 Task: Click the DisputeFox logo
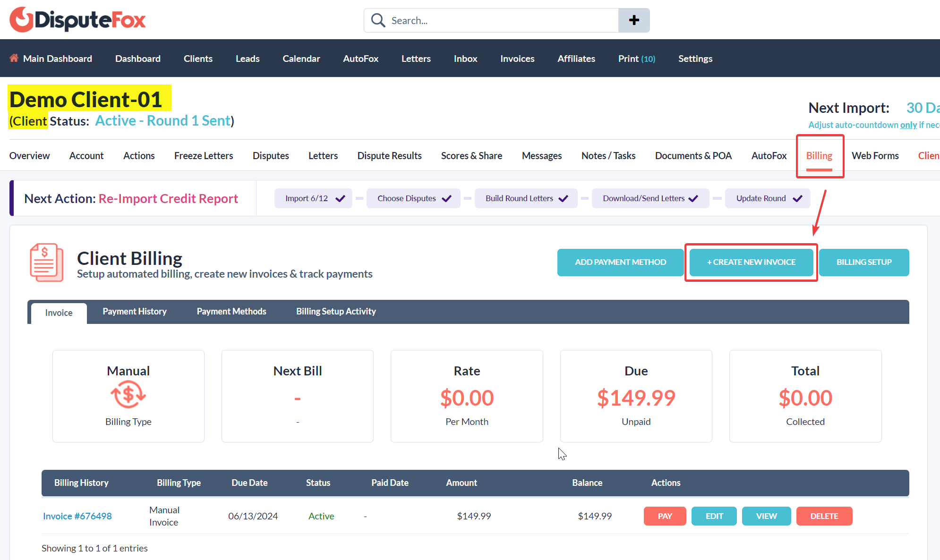(77, 20)
